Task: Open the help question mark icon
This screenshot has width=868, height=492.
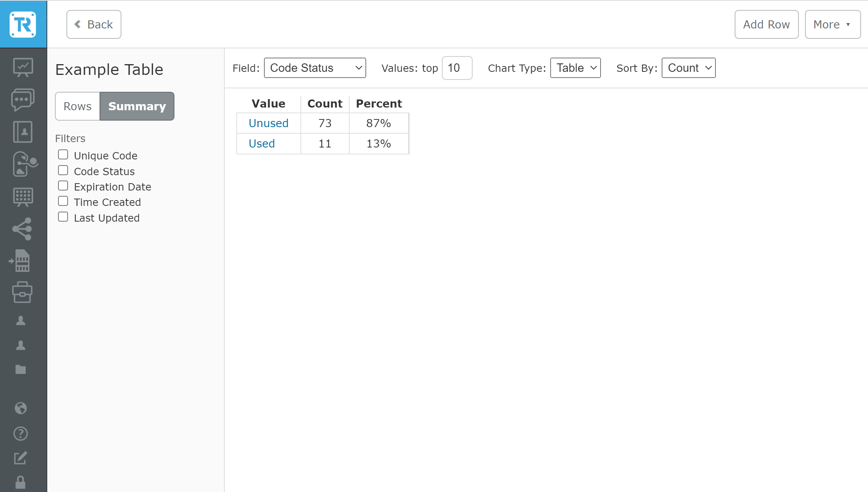Action: 21,434
